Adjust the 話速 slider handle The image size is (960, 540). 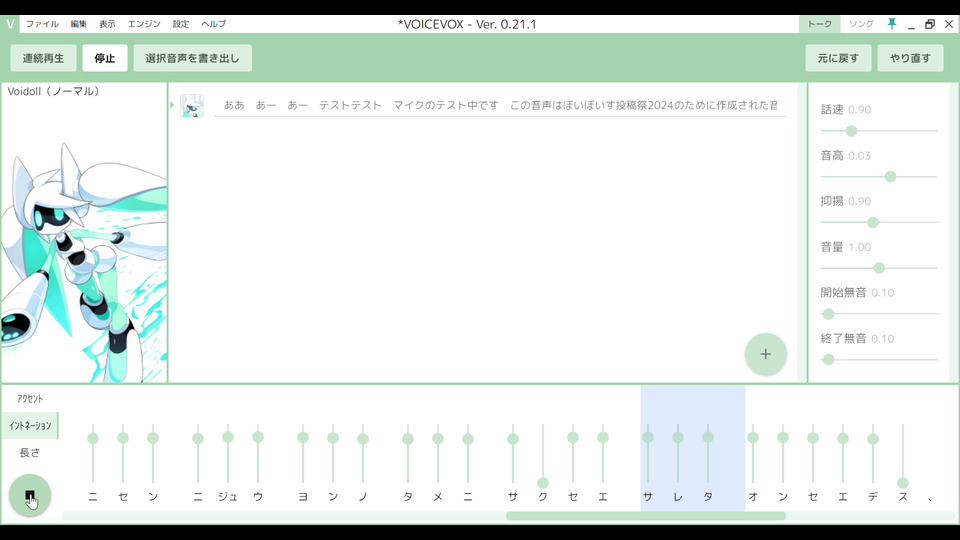point(851,131)
